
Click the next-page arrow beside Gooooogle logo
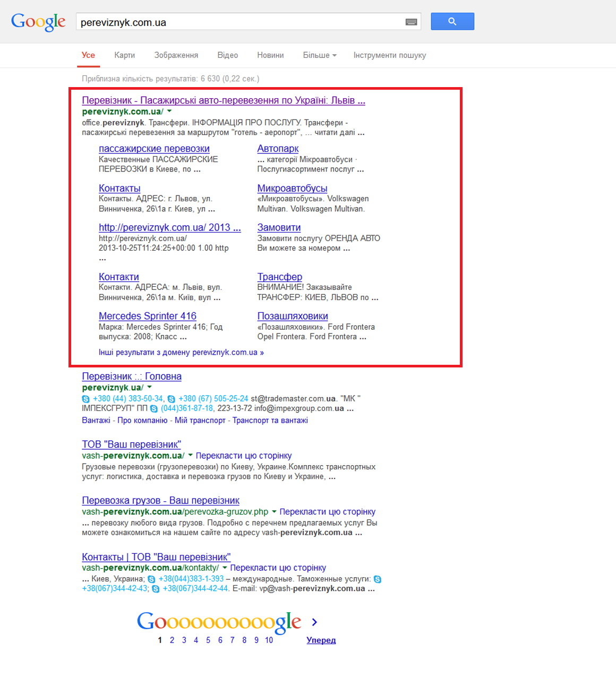(x=314, y=622)
